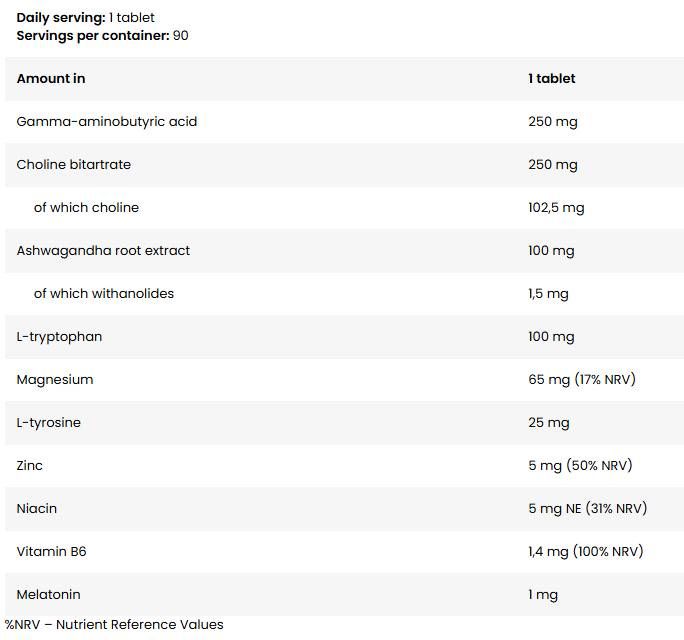Image resolution: width=684 pixels, height=640 pixels.
Task: Click the %NRV Nutrient Reference Values footnote
Action: [114, 625]
